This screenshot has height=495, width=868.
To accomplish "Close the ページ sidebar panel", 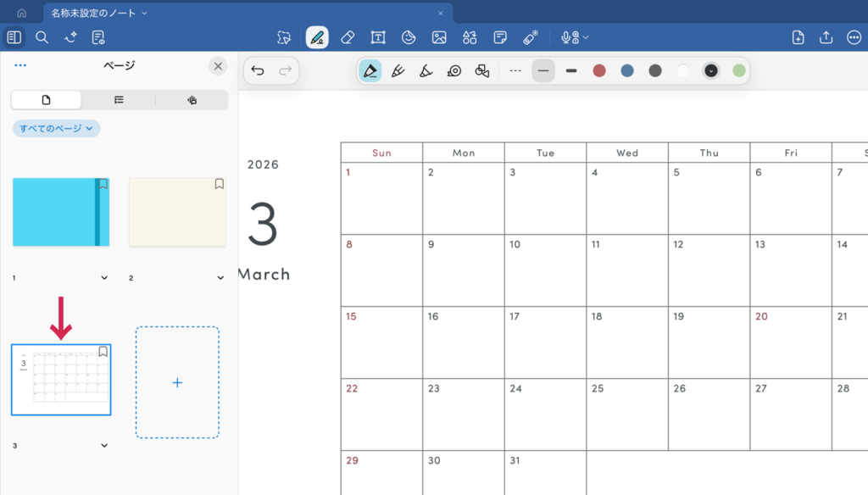I will (218, 66).
